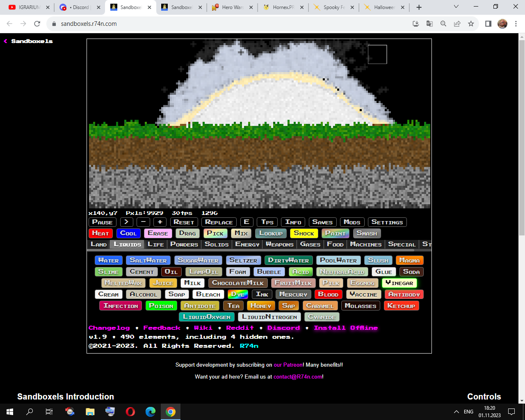Viewport: 525px width, 420px height.
Task: Click the Install Offline link
Action: [x=346, y=328]
